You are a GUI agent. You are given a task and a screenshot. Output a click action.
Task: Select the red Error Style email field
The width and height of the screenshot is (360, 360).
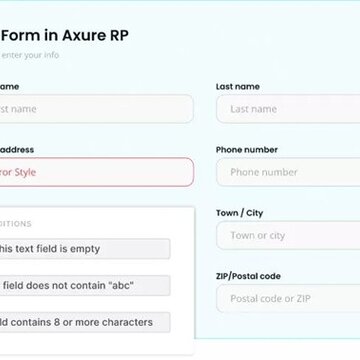coord(97,172)
